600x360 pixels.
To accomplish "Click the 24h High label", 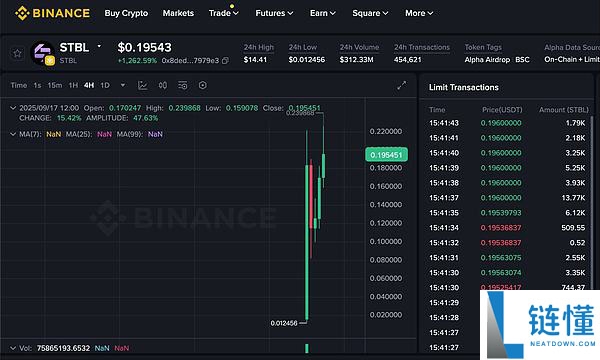I will click(259, 47).
